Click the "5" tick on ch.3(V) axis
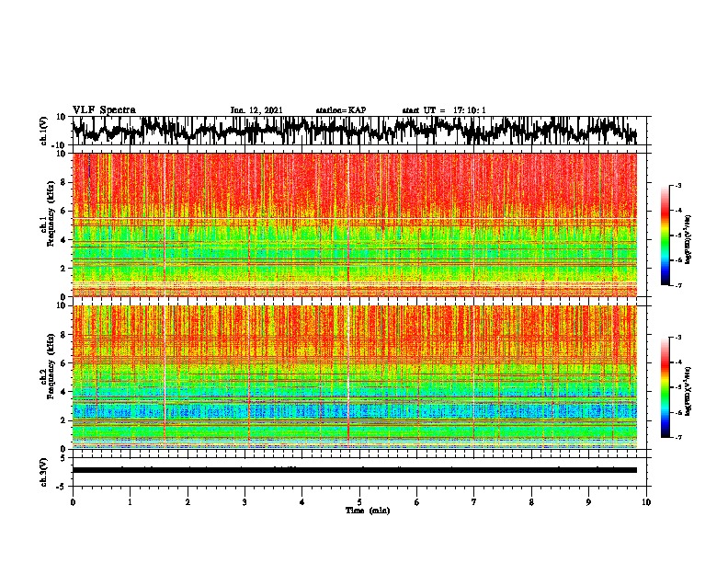This screenshot has width=728, height=563. (x=63, y=458)
